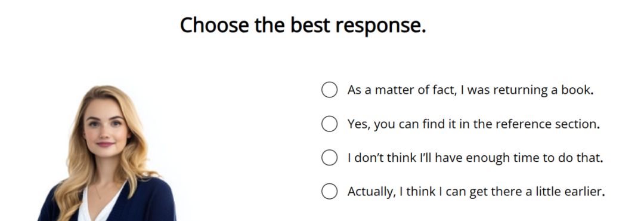Click the text 'Yes, you can find it in the reference section'
The width and height of the screenshot is (644, 221).
point(473,124)
